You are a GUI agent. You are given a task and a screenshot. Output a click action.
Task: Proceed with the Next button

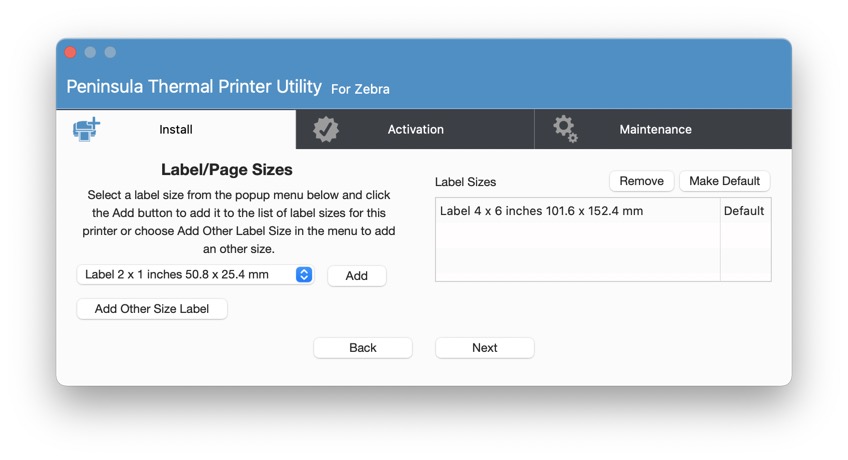(x=484, y=348)
